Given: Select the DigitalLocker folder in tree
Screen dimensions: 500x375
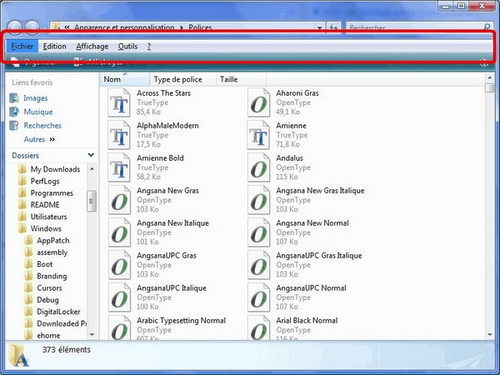Looking at the screenshot, I should (58, 312).
